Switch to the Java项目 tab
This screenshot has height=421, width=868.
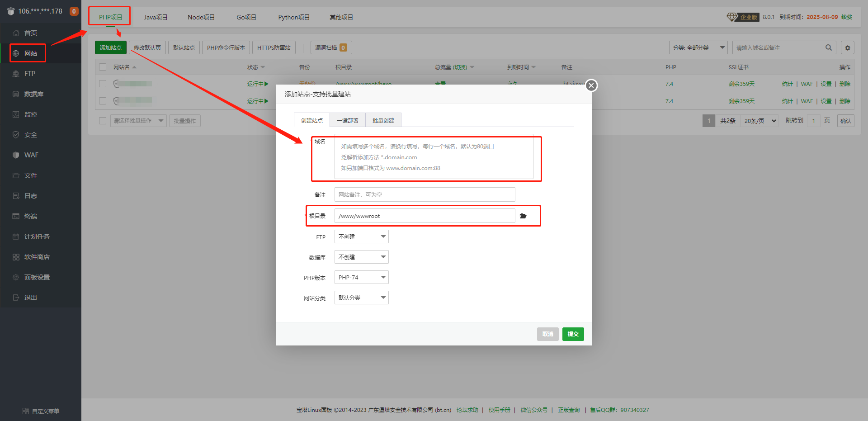156,17
